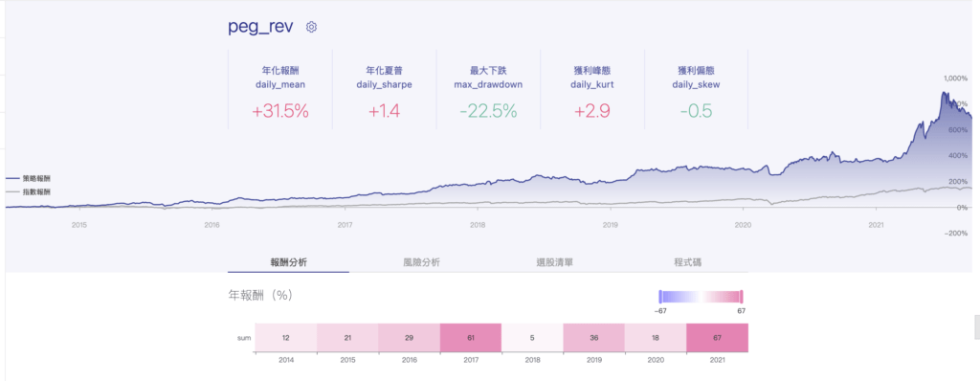Select the 2019 yearly return cell 36

pos(593,338)
